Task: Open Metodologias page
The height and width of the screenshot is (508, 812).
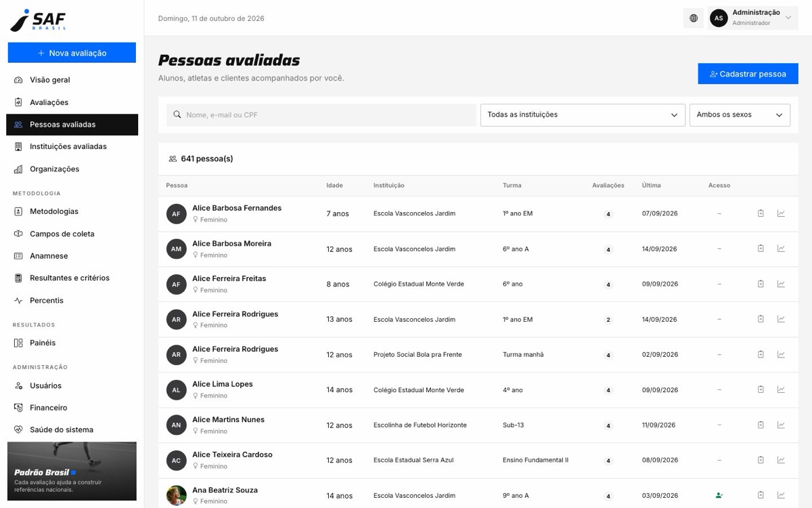Action: point(72,211)
